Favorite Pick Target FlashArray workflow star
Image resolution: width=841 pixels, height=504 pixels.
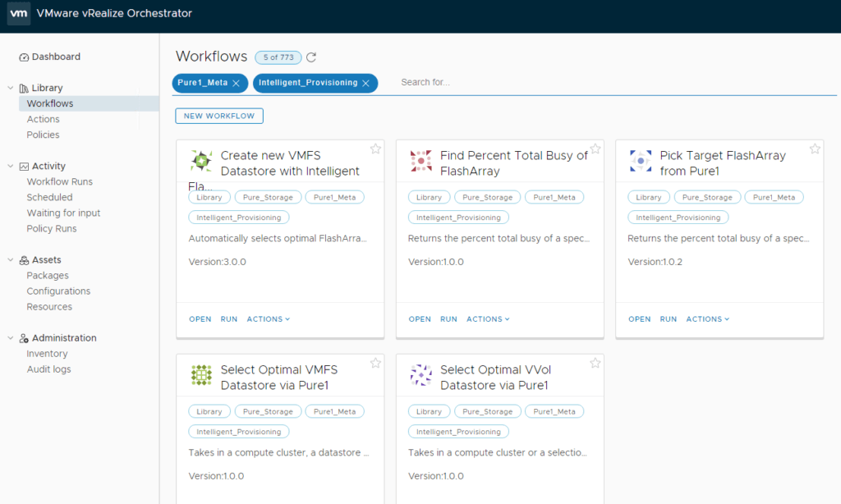[x=815, y=149]
